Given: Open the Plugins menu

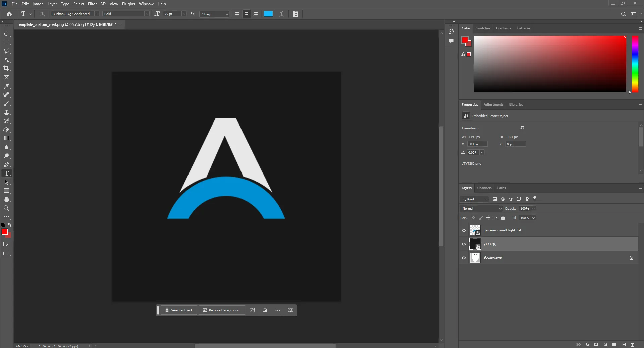Looking at the screenshot, I should (x=128, y=4).
